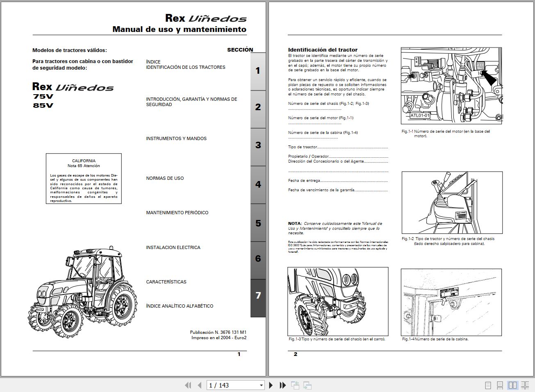The height and width of the screenshot is (392, 535).
Task: Click the 'Modelos de tractores válidos:' heading
Action: click(x=70, y=50)
